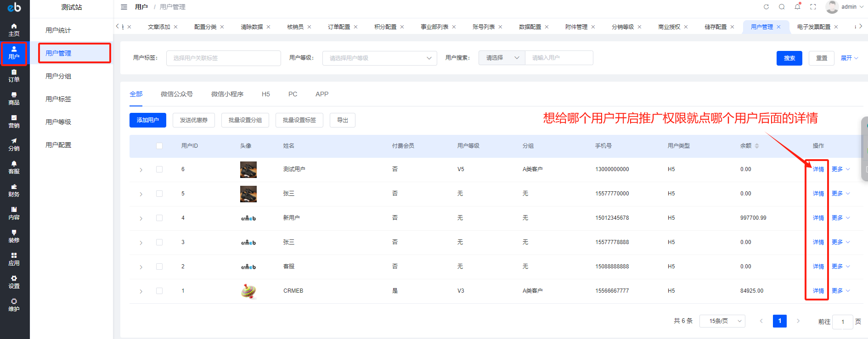The width and height of the screenshot is (868, 339).
Task: Click the refresh icon in header
Action: click(x=766, y=7)
